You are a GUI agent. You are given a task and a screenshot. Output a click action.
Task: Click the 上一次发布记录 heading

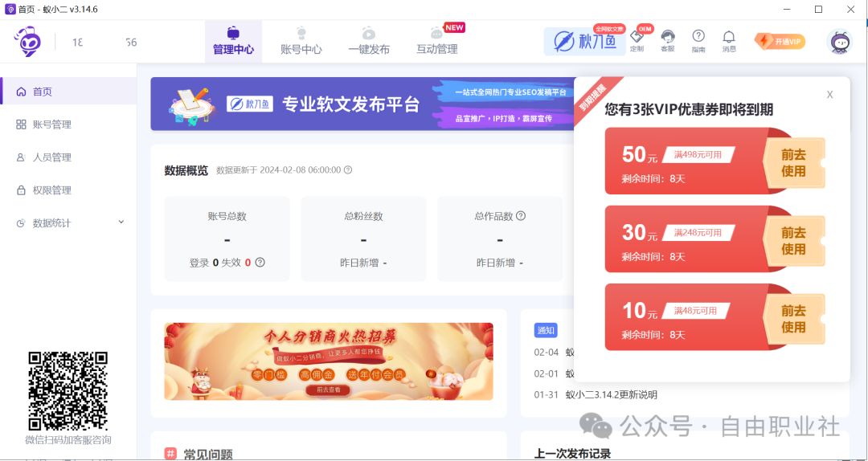[x=572, y=454]
